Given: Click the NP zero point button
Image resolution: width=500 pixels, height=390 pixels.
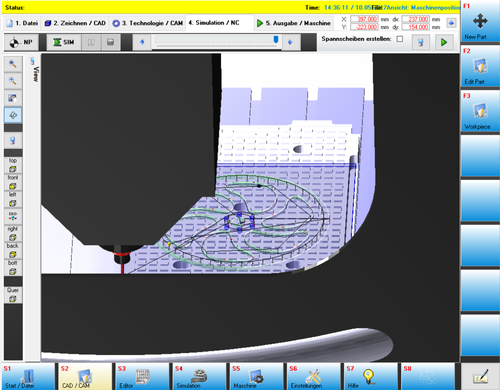Looking at the screenshot, I should pyautogui.click(x=21, y=42).
